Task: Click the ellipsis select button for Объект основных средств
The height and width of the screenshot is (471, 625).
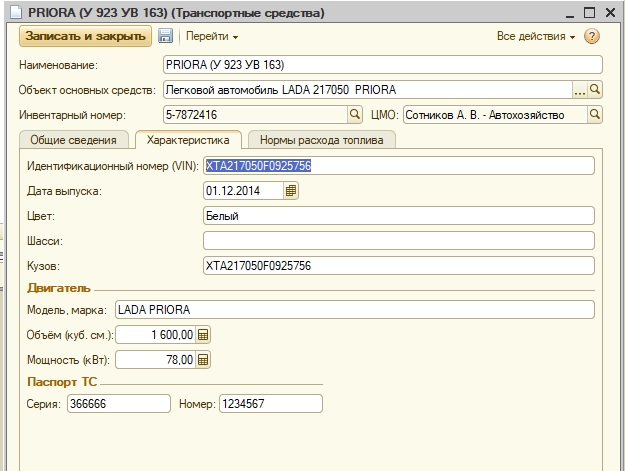Action: [x=579, y=90]
